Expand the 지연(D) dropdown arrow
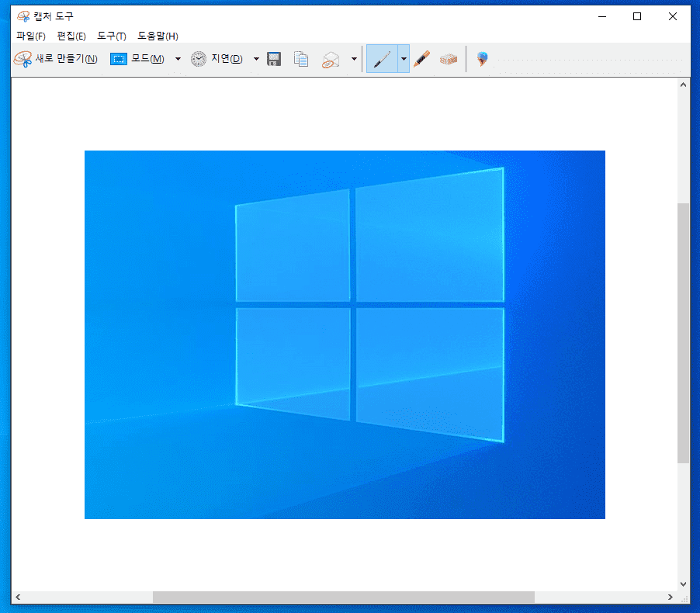 [256, 58]
